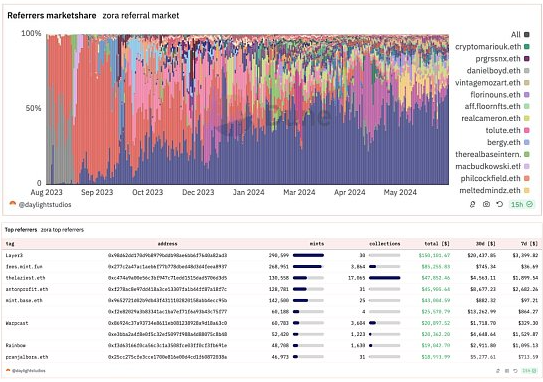Click macbudkowski.eth lavender legend swatch
The height and width of the screenshot is (382, 543).
527,166
